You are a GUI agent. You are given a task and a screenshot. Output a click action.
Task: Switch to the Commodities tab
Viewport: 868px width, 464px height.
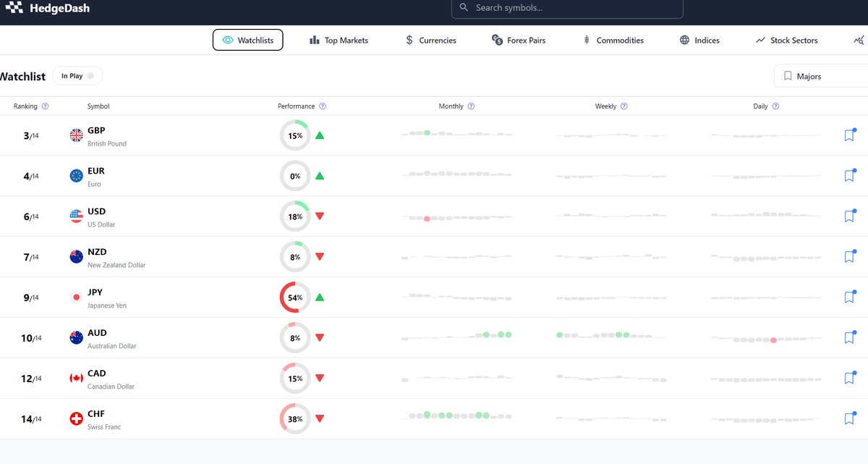coord(613,41)
